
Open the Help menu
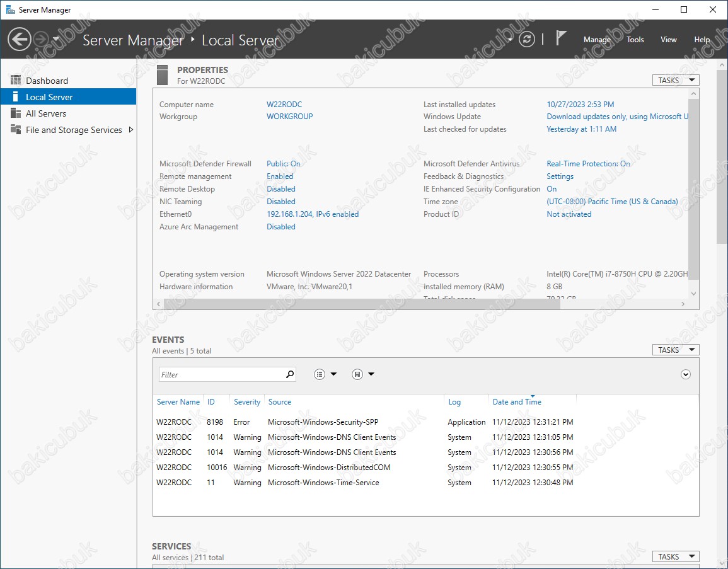click(702, 40)
